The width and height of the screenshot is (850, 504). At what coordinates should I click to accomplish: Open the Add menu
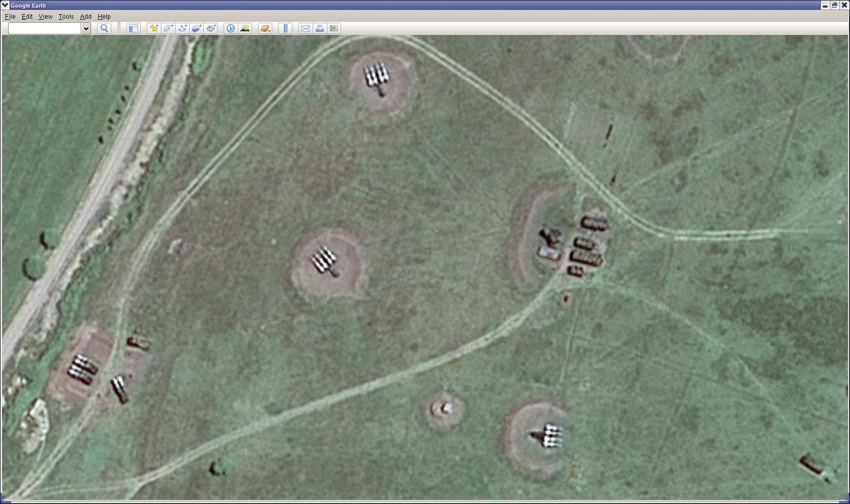[86, 16]
